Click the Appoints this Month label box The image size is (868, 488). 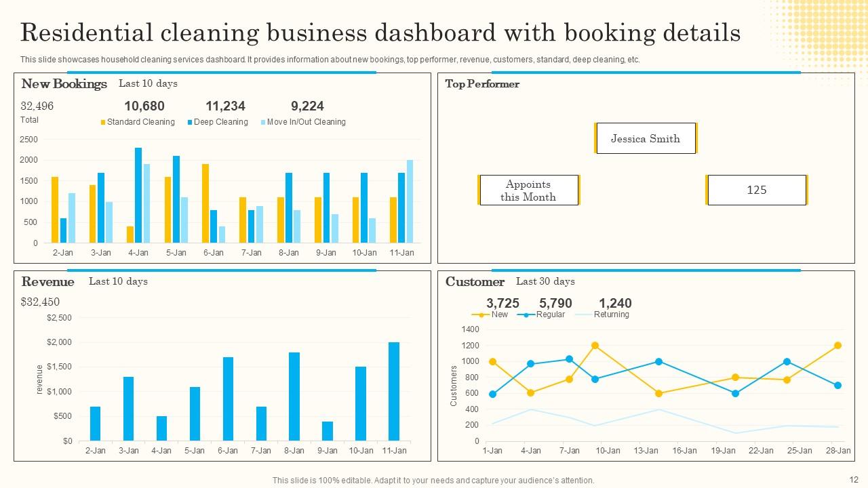pos(528,190)
